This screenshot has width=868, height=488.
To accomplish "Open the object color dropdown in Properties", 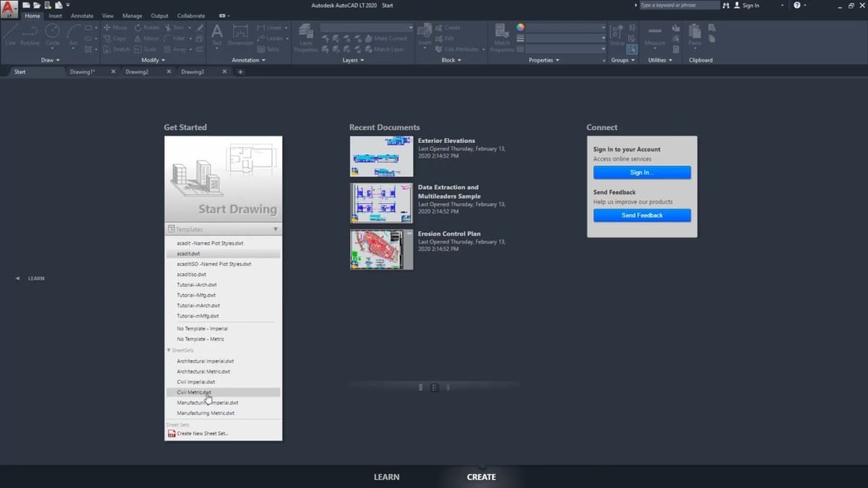I will coord(566,27).
